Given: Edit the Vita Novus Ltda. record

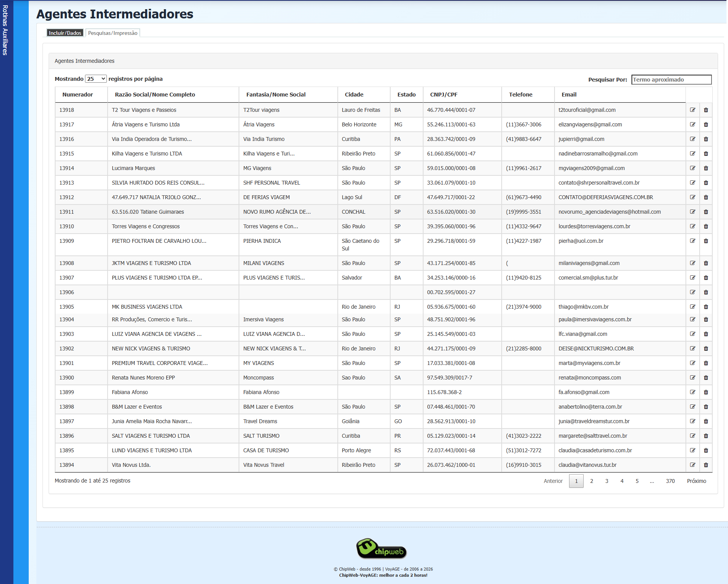Looking at the screenshot, I should [x=692, y=465].
